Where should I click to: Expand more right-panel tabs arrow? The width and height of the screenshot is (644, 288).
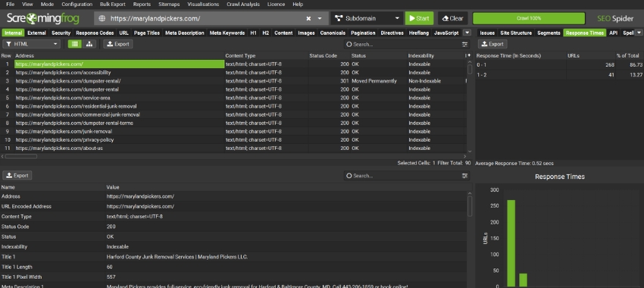point(638,33)
